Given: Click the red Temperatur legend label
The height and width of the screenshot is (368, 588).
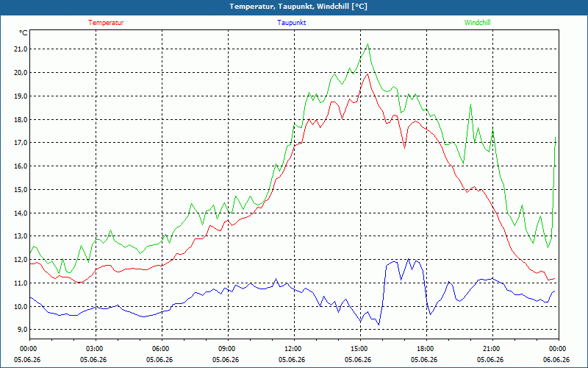Looking at the screenshot, I should point(106,23).
